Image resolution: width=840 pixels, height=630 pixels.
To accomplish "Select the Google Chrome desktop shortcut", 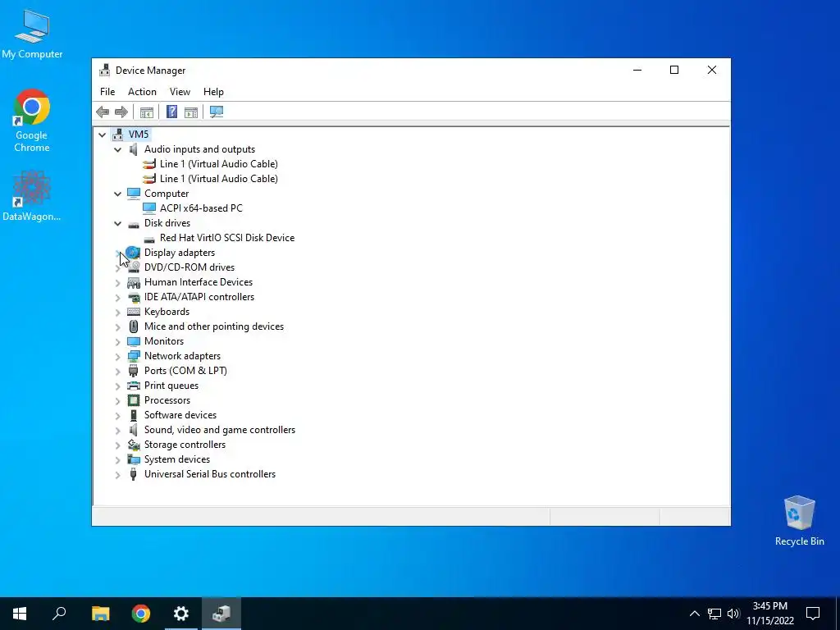I will click(32, 121).
